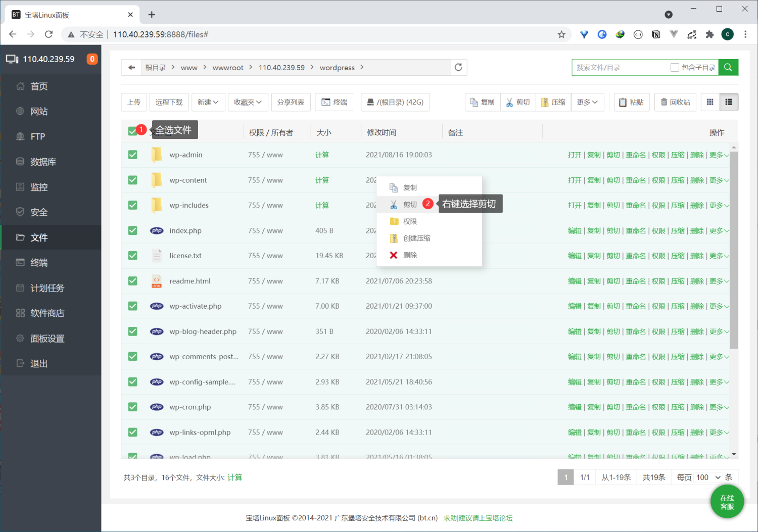Viewport: 758px width, 532px height.
Task: Choose 创建压缩 in the context menu
Action: (429, 238)
